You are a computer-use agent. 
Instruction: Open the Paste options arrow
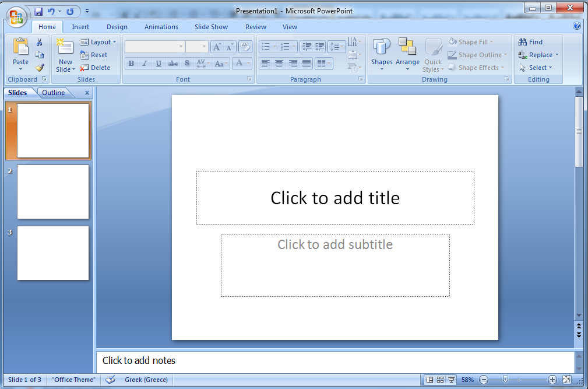coord(20,69)
